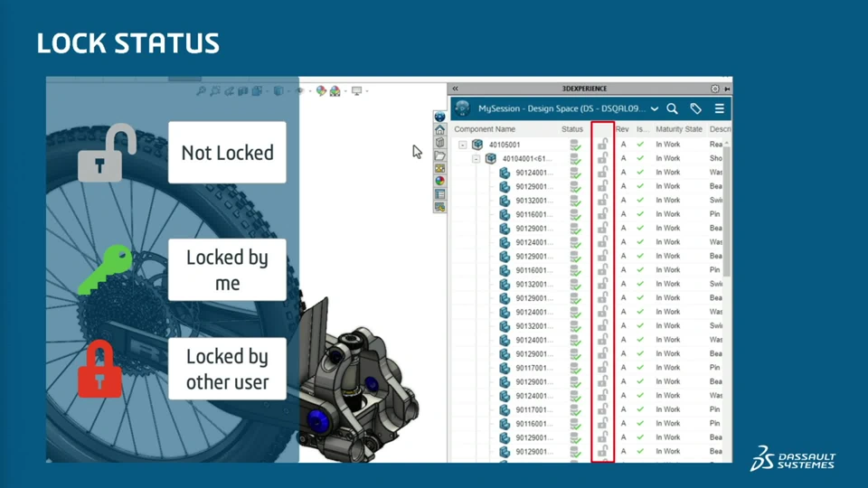
Task: Click the Display Style cube icon
Action: click(278, 90)
